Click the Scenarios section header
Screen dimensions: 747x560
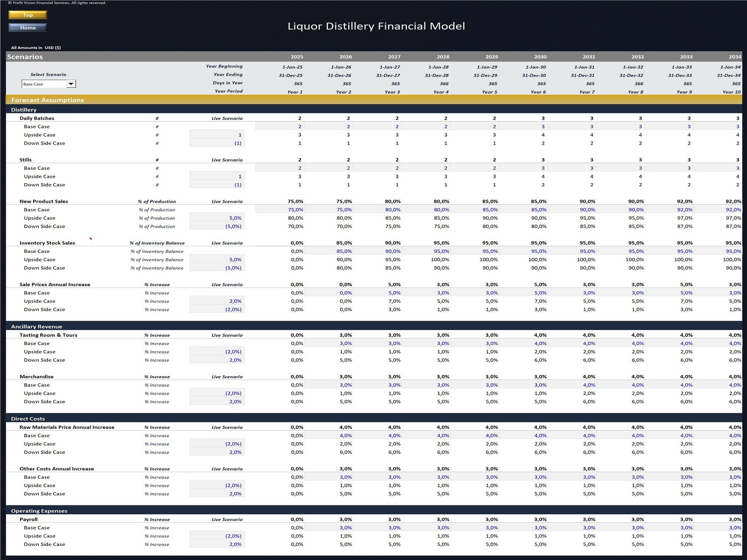pos(25,57)
